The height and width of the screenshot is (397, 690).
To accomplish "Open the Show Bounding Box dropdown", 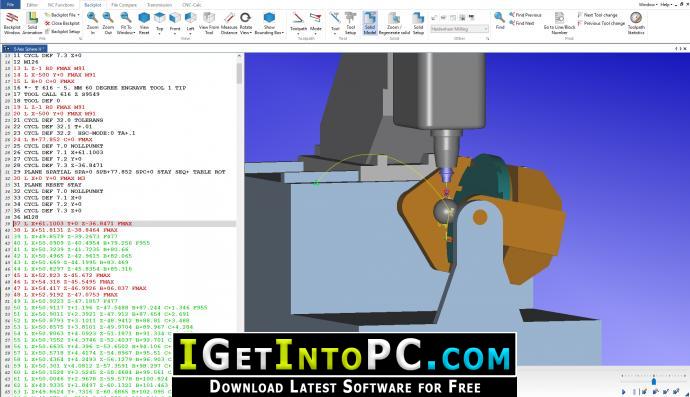I will coord(269,23).
